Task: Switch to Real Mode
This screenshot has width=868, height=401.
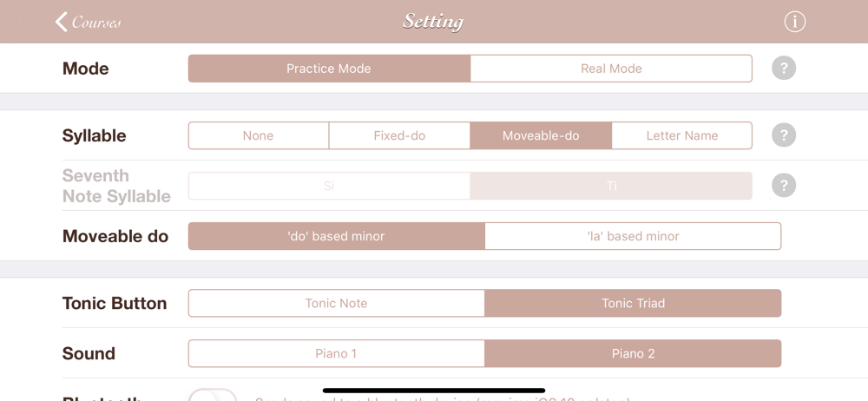Action: (x=611, y=69)
